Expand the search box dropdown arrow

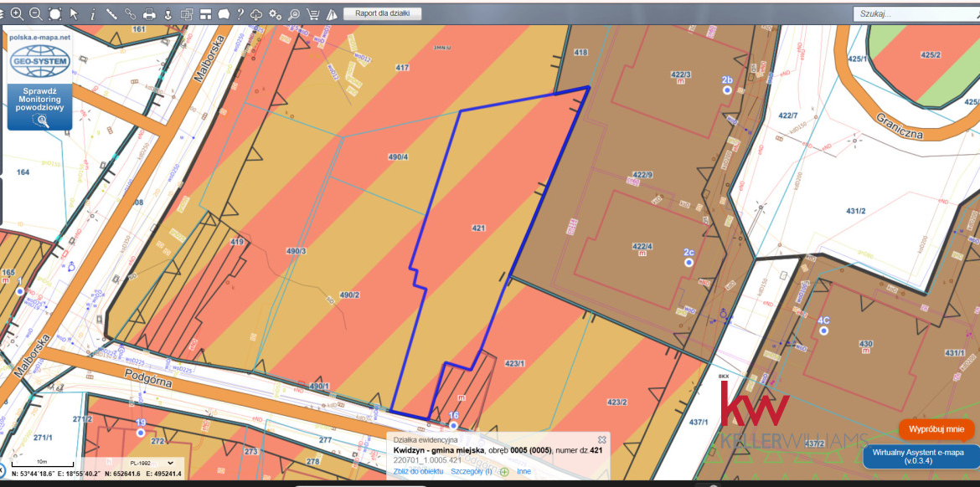968,14
